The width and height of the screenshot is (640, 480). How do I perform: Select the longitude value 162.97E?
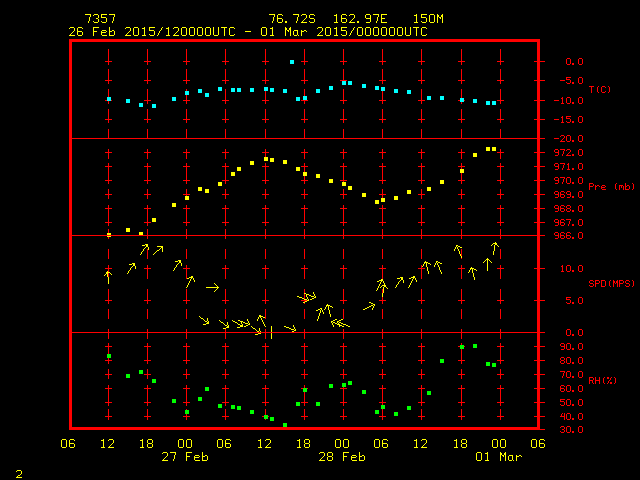(360, 19)
